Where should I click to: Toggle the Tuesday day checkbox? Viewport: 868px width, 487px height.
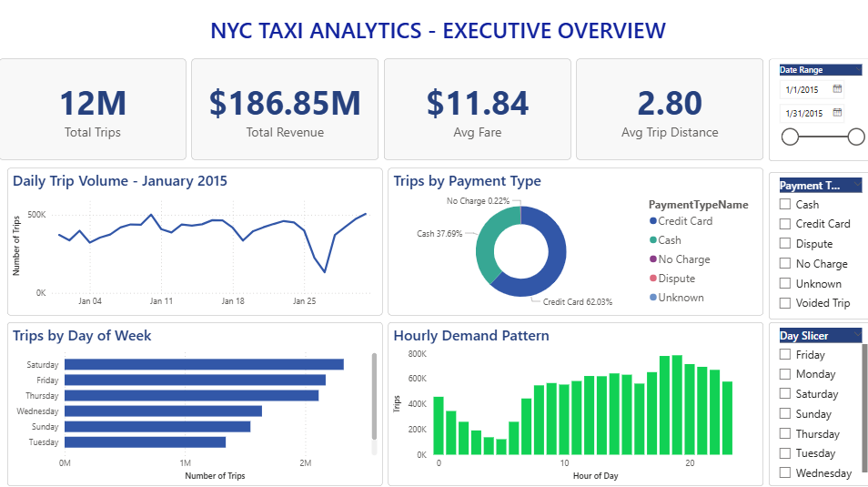click(x=785, y=453)
